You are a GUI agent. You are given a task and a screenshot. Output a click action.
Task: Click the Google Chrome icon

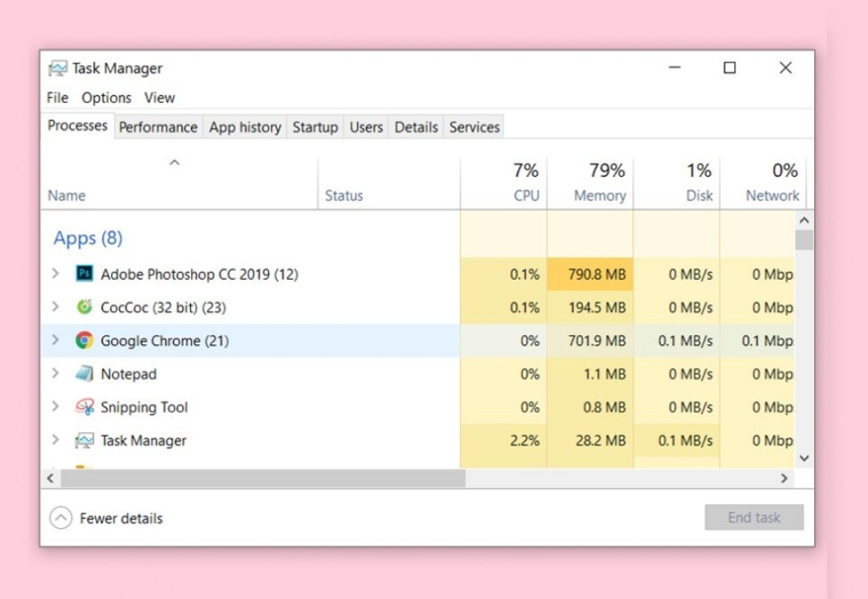click(84, 341)
